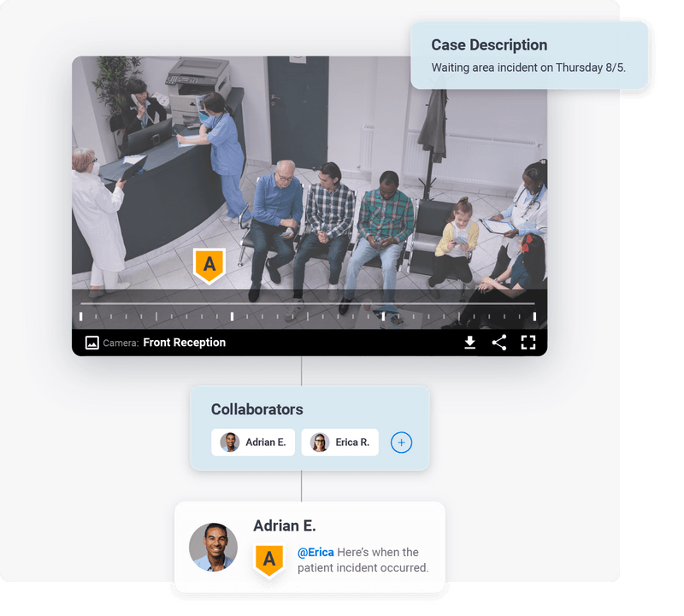The height and width of the screenshot is (616, 684).
Task: Select the Adrian E. collaborator chip
Action: coord(253,443)
